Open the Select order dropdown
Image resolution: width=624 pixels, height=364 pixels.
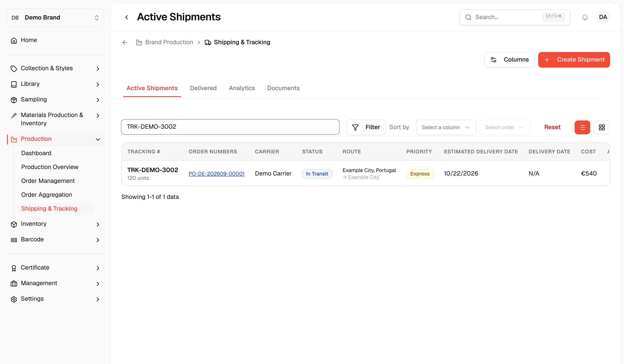pyautogui.click(x=505, y=127)
